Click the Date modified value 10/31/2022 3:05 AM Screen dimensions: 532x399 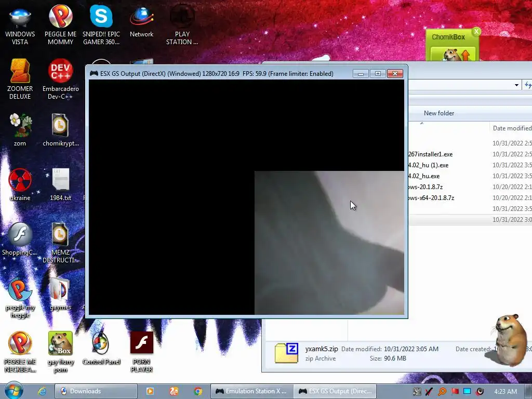(411, 349)
